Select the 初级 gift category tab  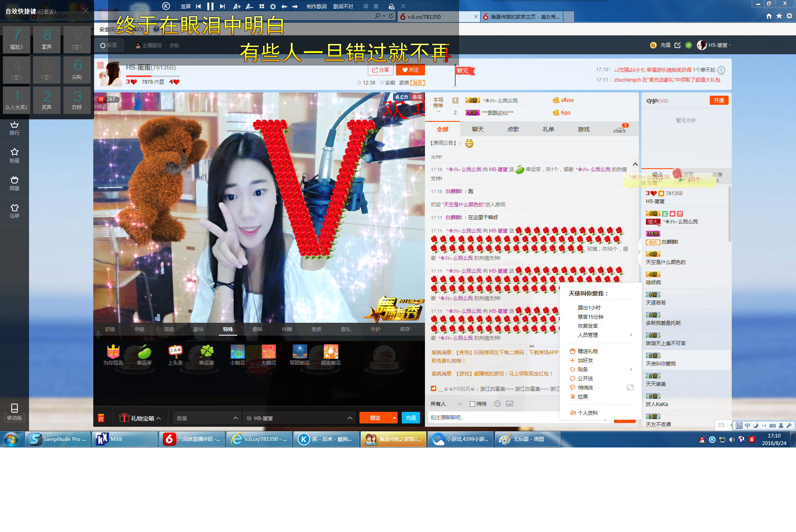point(110,329)
